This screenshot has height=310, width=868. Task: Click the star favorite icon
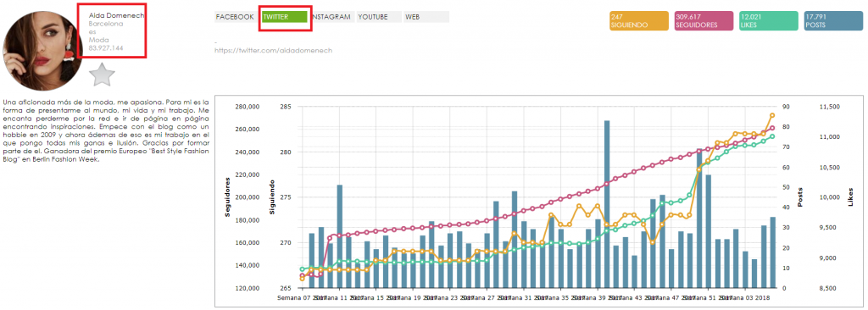102,75
